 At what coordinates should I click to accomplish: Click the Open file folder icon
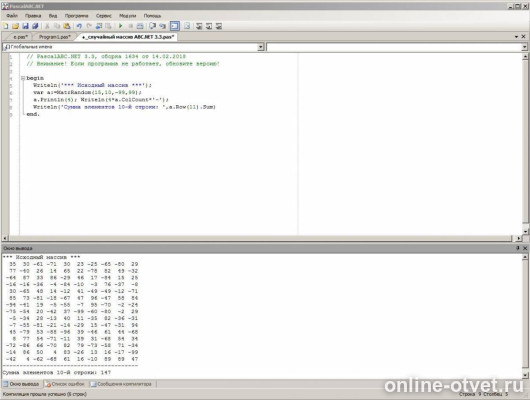pyautogui.click(x=15, y=26)
